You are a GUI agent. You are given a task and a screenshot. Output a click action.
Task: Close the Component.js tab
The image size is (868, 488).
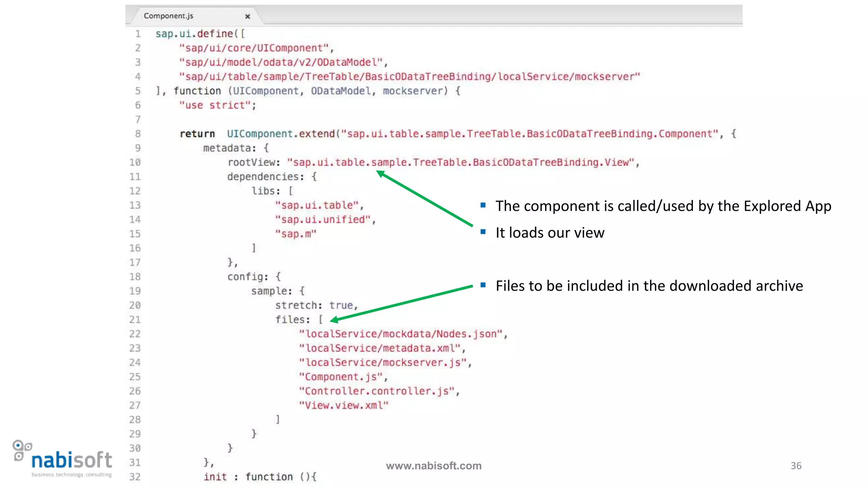tap(248, 17)
